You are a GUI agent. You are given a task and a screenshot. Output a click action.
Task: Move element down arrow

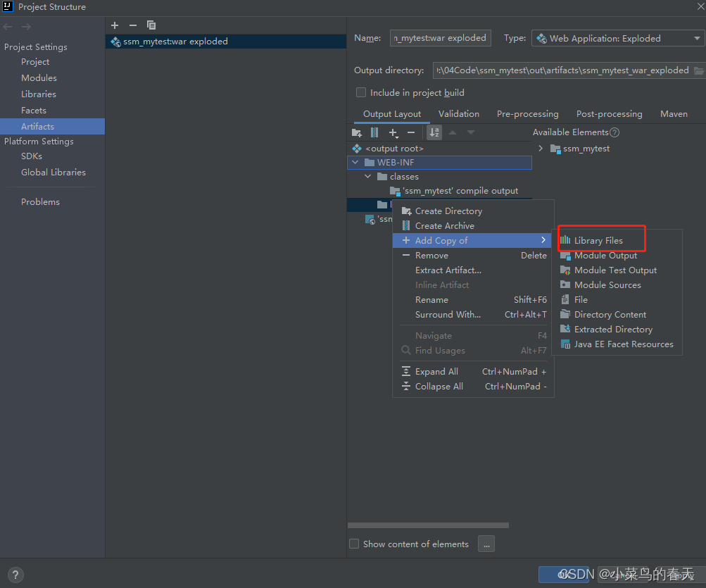[x=470, y=132]
